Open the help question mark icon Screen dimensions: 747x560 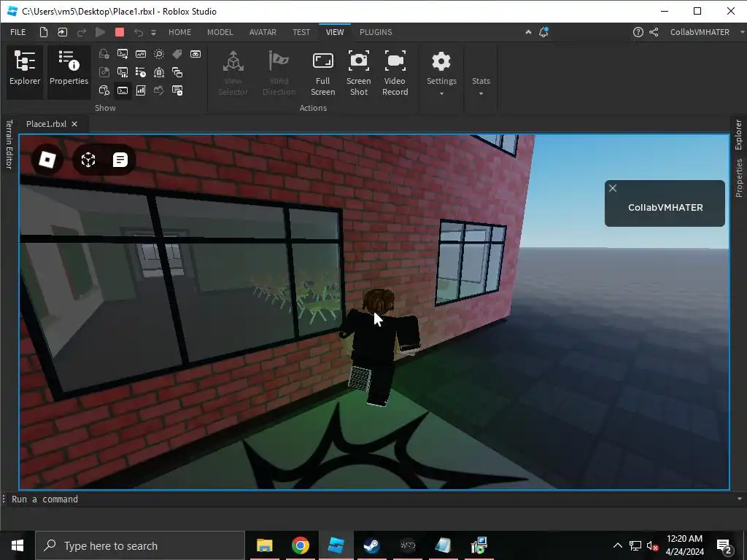(x=638, y=32)
